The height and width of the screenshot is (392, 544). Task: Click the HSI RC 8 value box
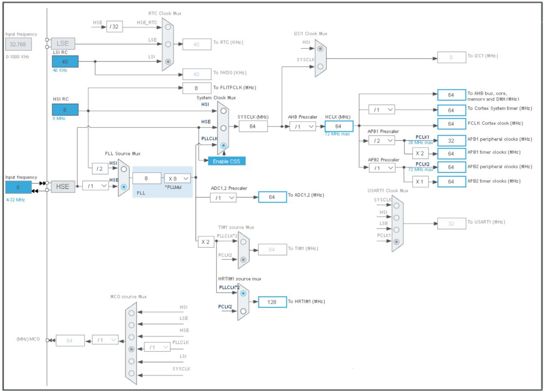click(65, 110)
